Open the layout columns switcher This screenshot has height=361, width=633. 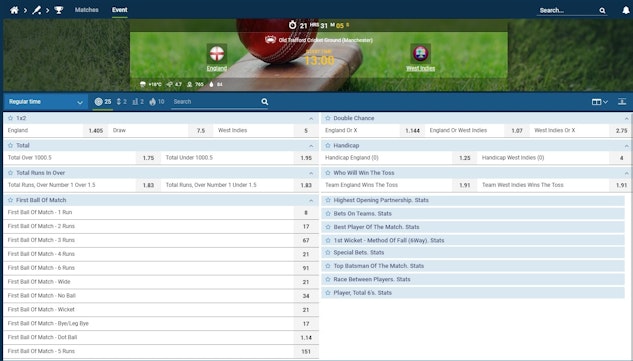click(x=599, y=102)
